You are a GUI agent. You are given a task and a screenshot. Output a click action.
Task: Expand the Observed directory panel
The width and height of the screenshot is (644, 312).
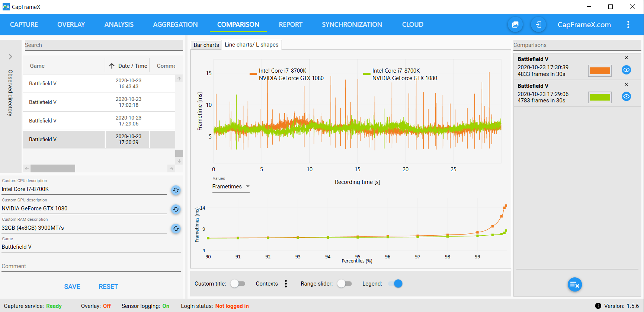pos(10,57)
